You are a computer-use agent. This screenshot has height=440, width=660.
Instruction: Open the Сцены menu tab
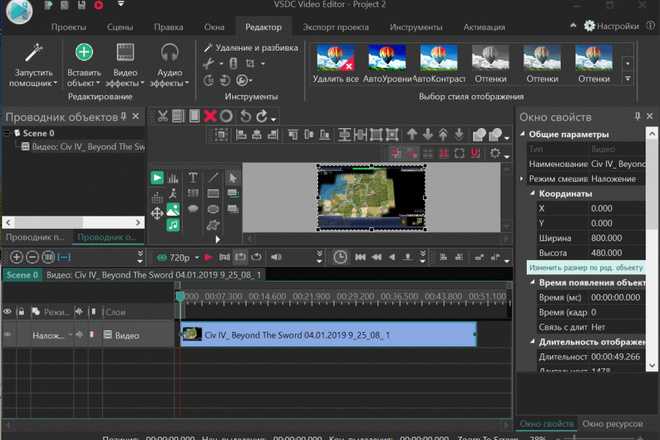pos(120,27)
